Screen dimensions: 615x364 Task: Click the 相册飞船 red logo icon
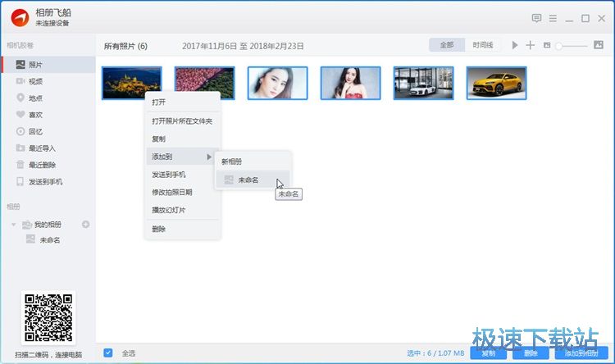[20, 18]
